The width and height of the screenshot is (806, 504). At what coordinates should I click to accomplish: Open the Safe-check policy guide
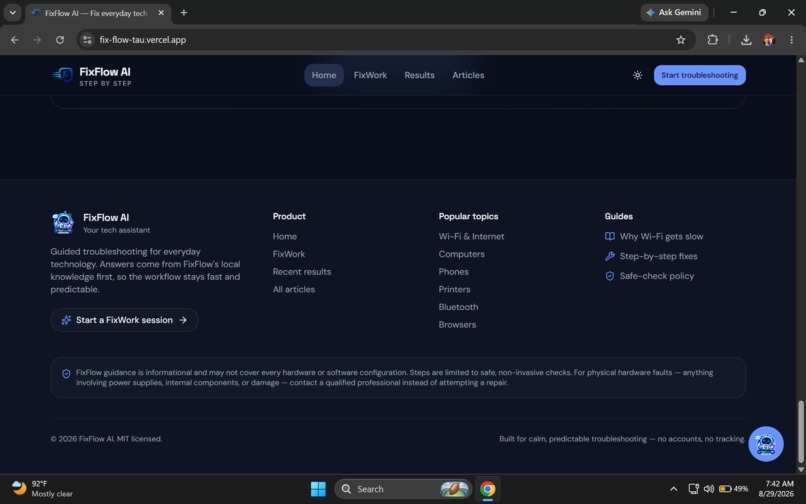(x=656, y=276)
